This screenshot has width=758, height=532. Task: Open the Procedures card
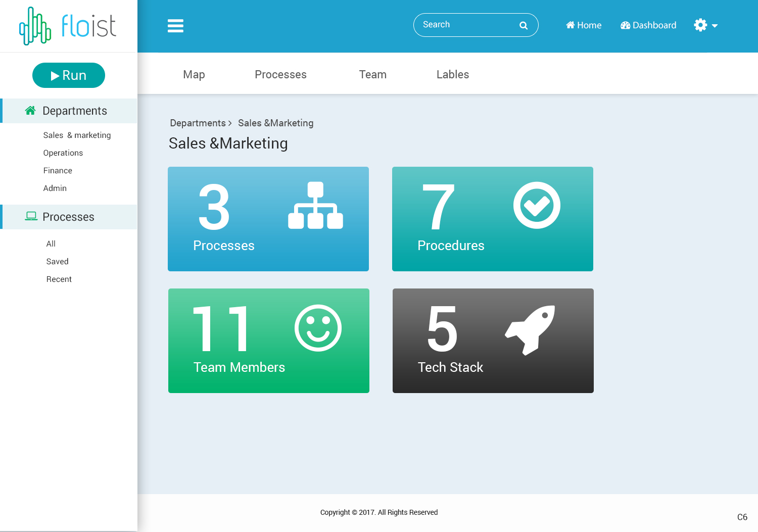click(492, 219)
